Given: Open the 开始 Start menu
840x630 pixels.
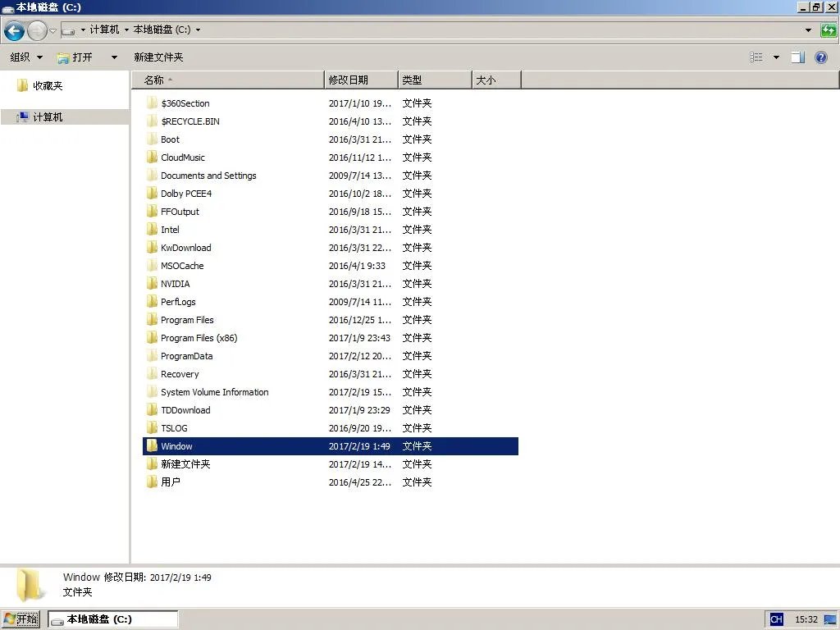Looking at the screenshot, I should click(21, 619).
